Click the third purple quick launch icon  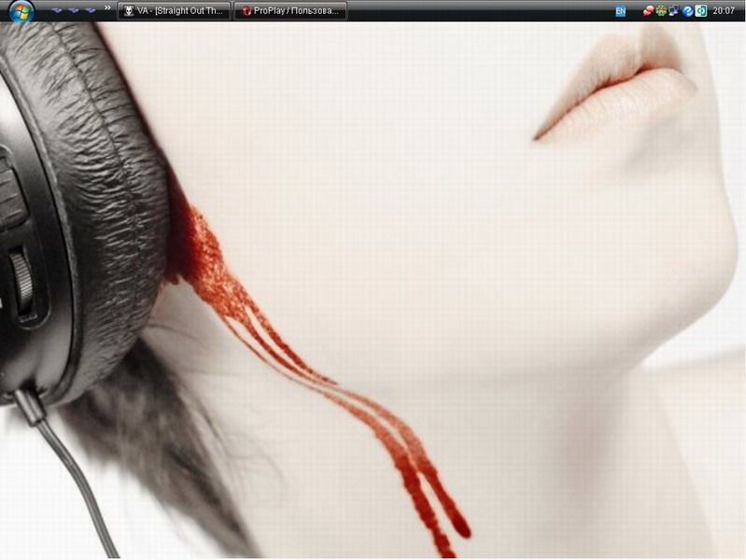point(91,10)
